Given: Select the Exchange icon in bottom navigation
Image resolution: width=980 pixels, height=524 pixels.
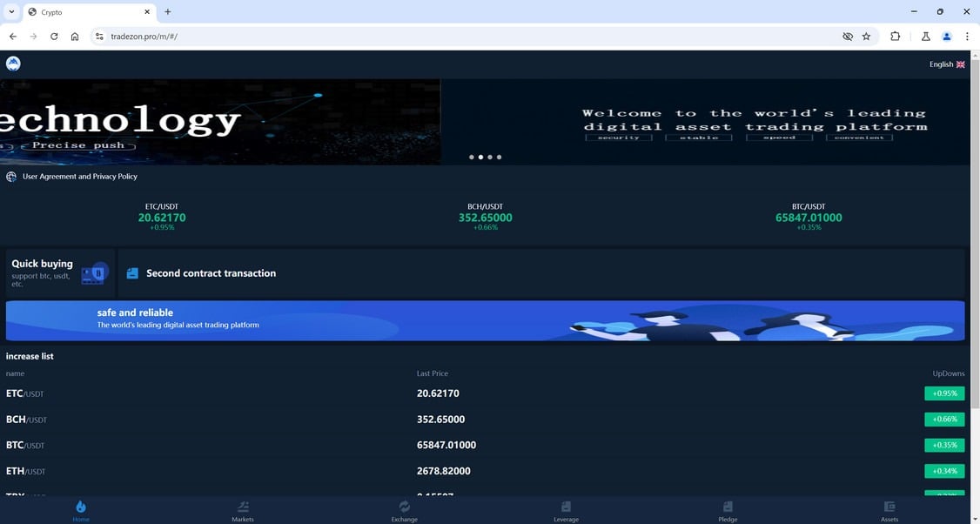Looking at the screenshot, I should pos(404,506).
